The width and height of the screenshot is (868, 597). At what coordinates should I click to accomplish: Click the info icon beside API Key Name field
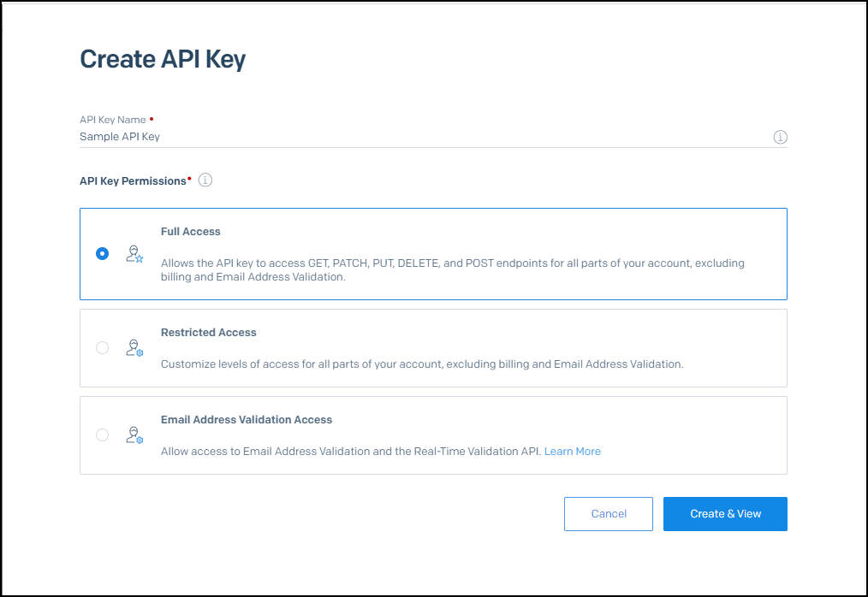coord(780,137)
